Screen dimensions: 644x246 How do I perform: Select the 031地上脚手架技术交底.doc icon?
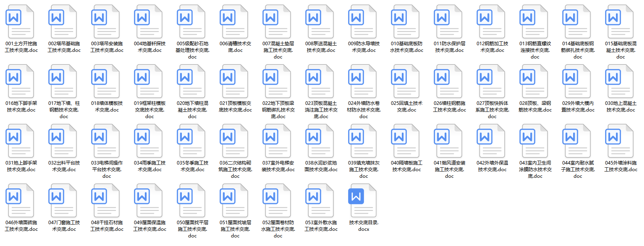[19, 141]
